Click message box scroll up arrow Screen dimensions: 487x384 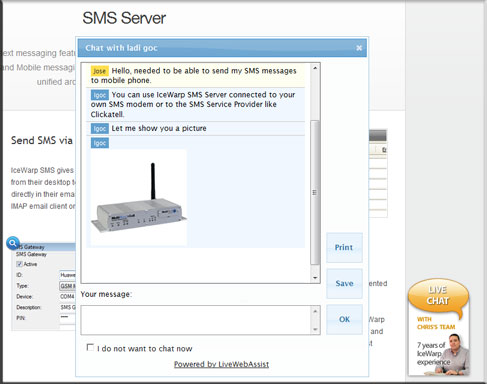315,311
